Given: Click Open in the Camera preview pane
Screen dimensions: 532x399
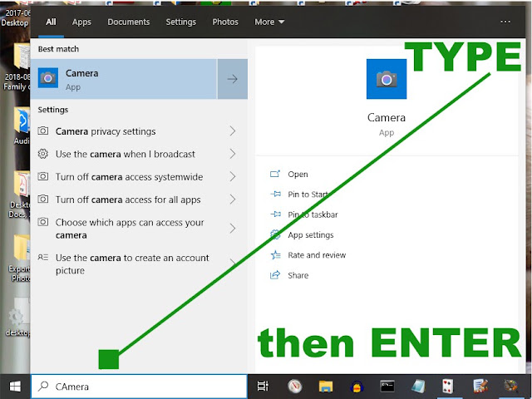Looking at the screenshot, I should 298,175.
